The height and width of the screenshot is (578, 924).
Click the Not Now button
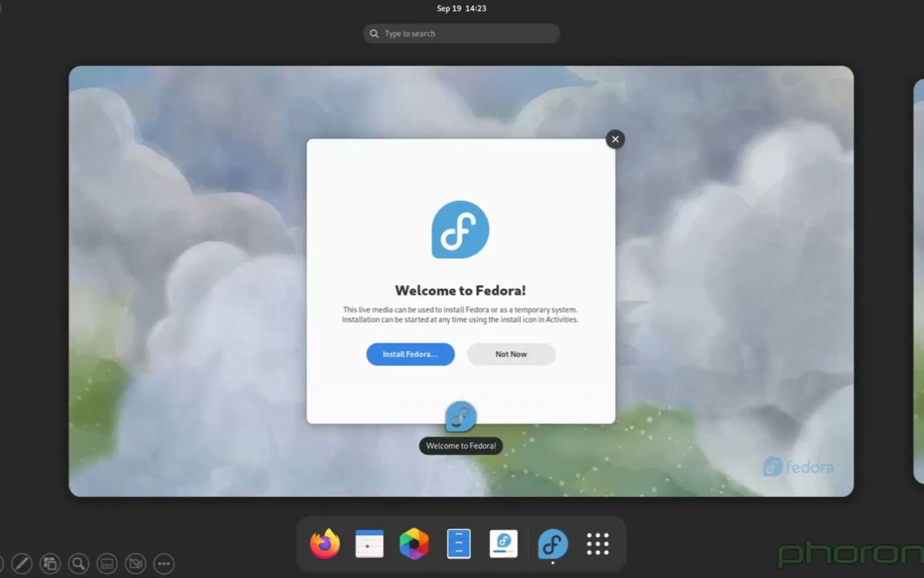pyautogui.click(x=511, y=354)
